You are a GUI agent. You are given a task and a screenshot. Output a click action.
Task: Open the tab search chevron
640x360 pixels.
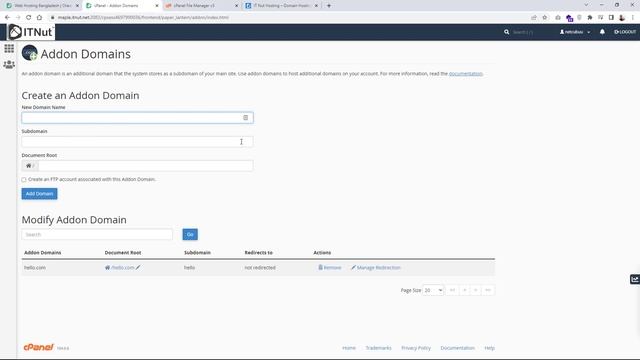pos(587,5)
